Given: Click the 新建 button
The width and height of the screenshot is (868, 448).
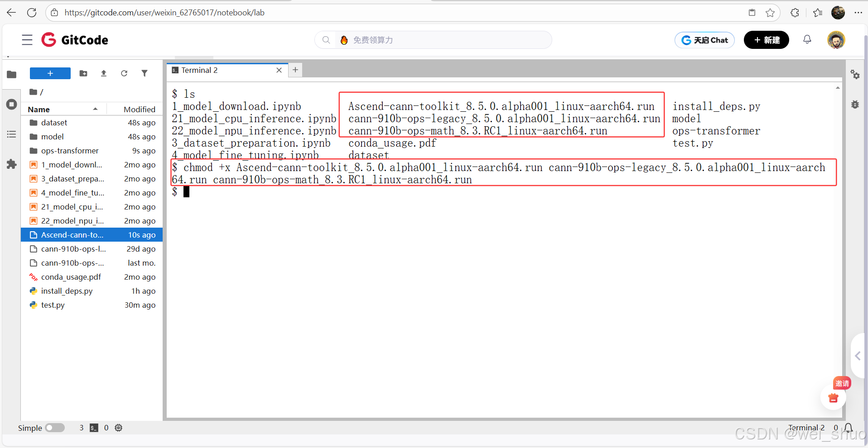Looking at the screenshot, I should pos(767,40).
